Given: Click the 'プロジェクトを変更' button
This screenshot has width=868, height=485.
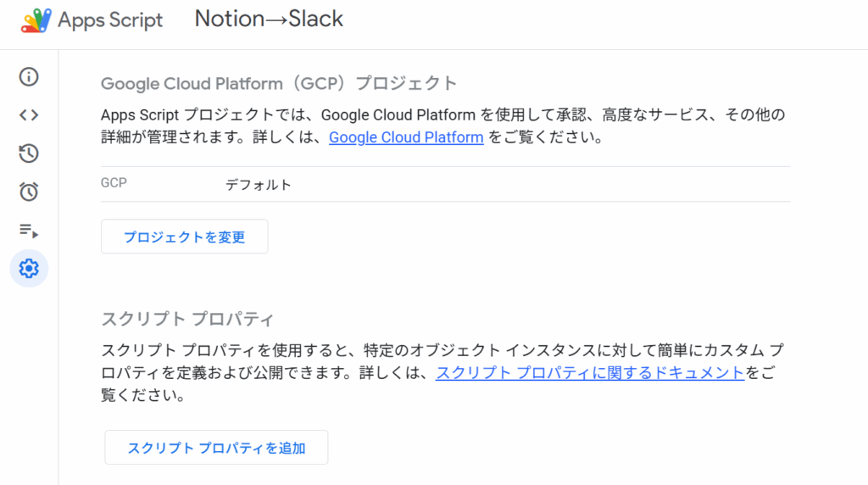Looking at the screenshot, I should tap(184, 237).
